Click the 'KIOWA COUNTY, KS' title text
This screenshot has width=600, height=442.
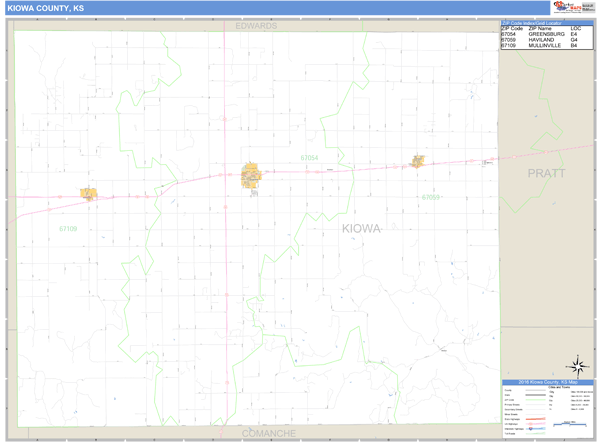46,8
